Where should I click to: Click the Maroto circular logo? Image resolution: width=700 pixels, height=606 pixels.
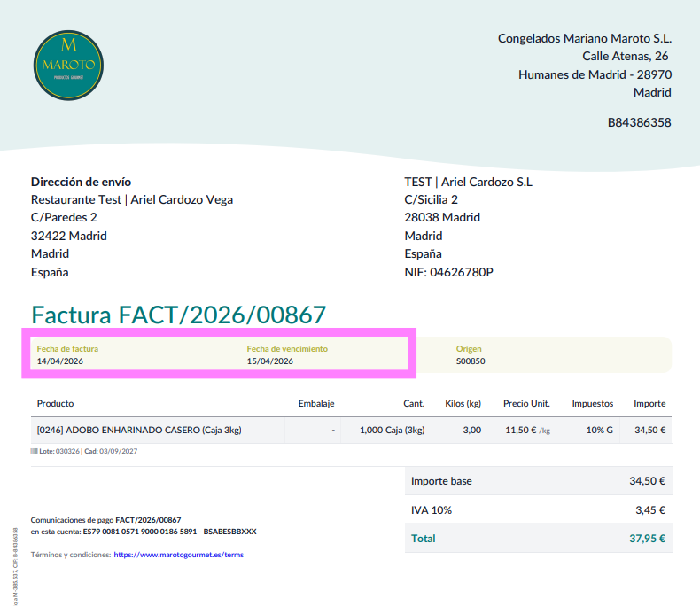[68, 64]
